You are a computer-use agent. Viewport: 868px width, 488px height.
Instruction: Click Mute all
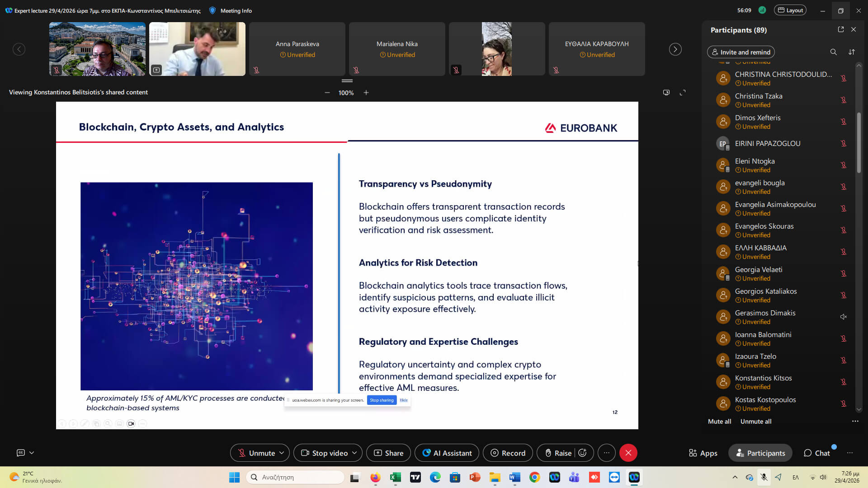[719, 421]
